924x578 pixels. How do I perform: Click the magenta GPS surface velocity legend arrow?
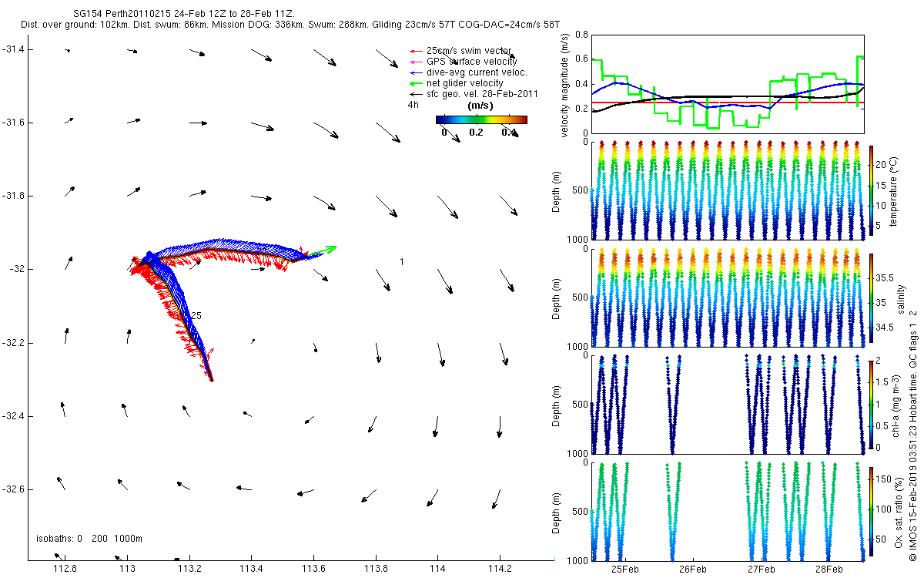416,62
